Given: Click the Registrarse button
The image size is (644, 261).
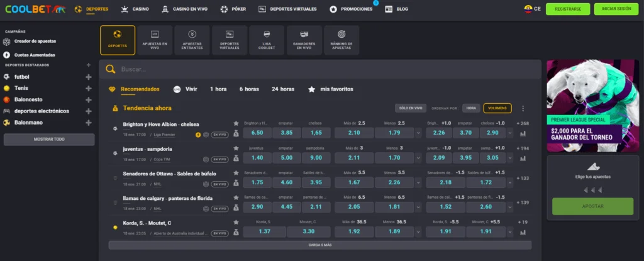Looking at the screenshot, I should coord(568,9).
